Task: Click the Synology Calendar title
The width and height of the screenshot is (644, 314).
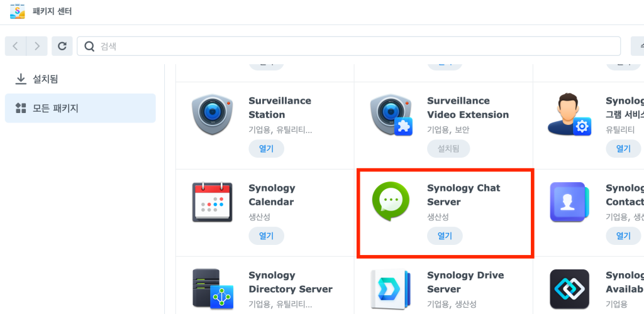Action: [272, 195]
